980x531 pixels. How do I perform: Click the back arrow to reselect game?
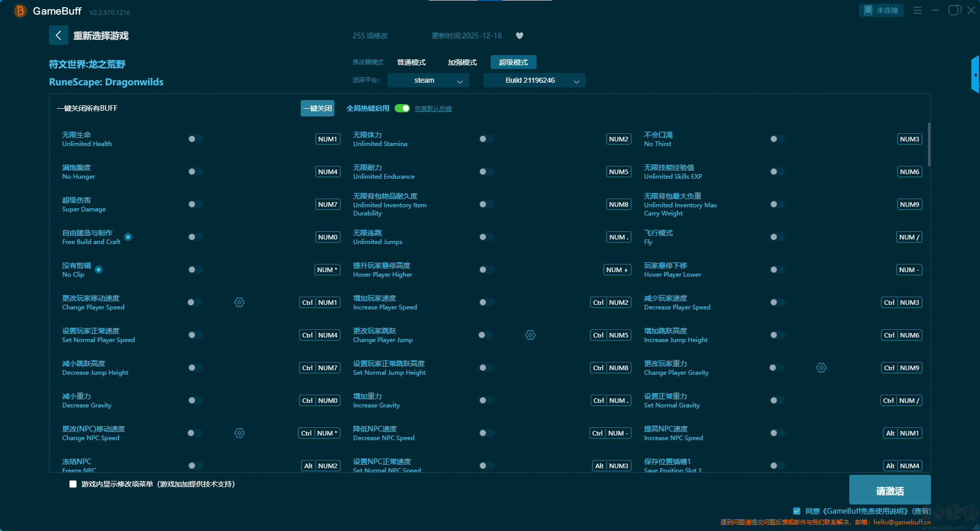[58, 35]
